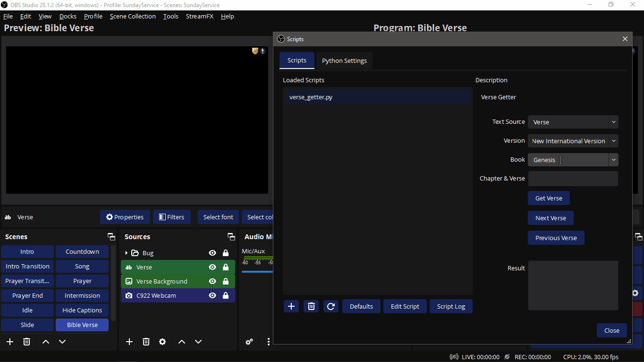Pop out the Scenes dock using its corner icon
Image resolution: width=644 pixels, height=362 pixels.
111,236
